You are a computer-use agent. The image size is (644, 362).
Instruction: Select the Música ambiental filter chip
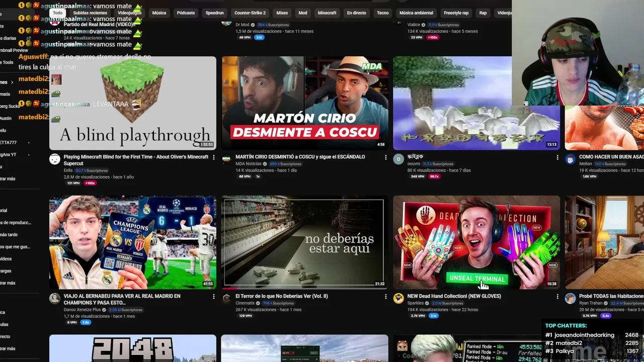point(416,13)
